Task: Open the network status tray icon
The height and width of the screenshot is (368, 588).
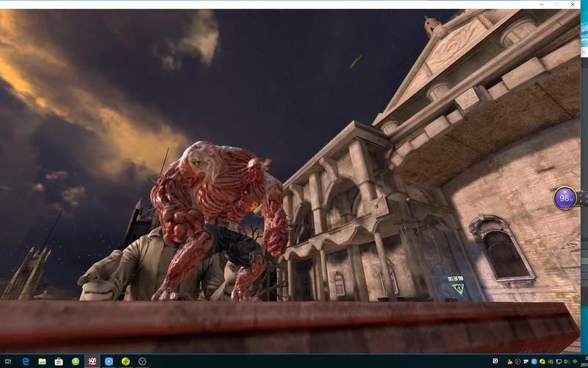Action: point(559,361)
